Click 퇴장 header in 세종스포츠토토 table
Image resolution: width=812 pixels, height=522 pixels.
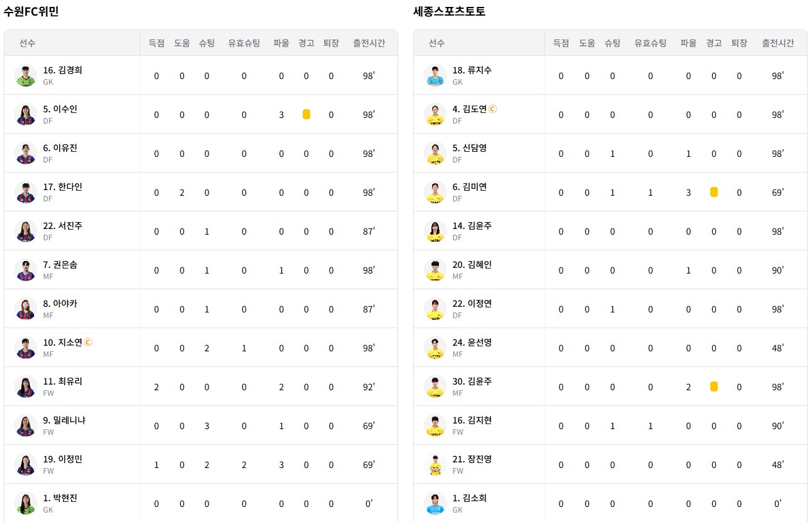[739, 43]
